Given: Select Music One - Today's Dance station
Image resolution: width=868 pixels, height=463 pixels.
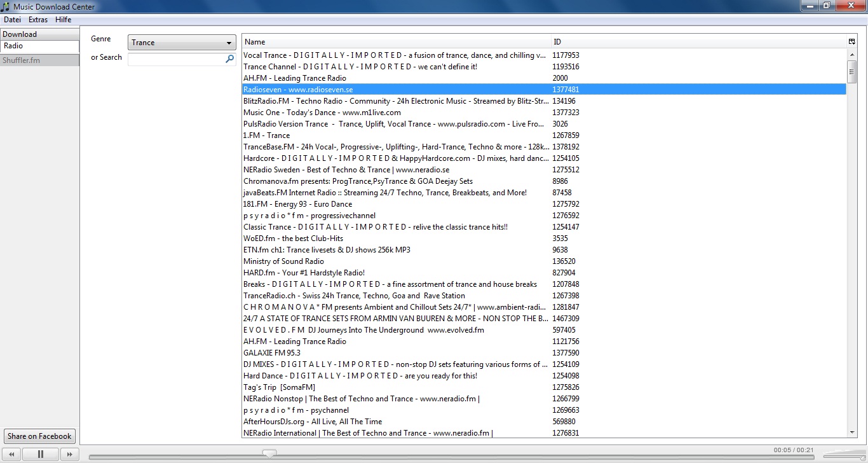Looking at the screenshot, I should [545, 113].
